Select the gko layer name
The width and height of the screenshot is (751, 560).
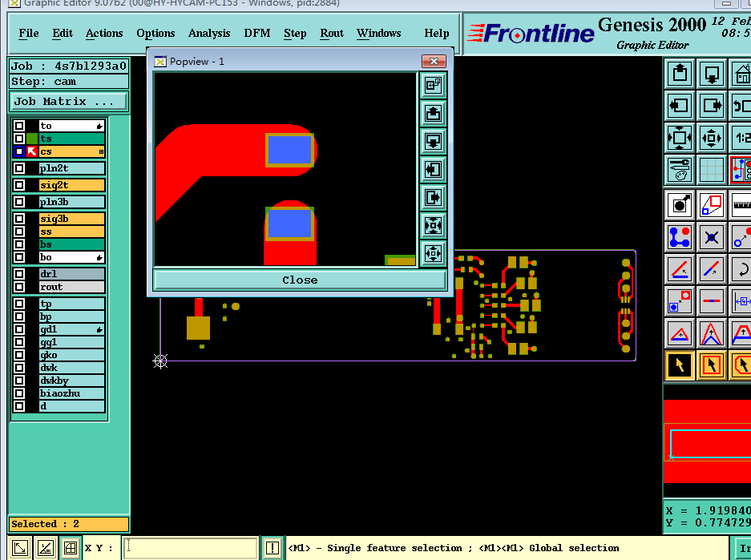pyautogui.click(x=71, y=355)
